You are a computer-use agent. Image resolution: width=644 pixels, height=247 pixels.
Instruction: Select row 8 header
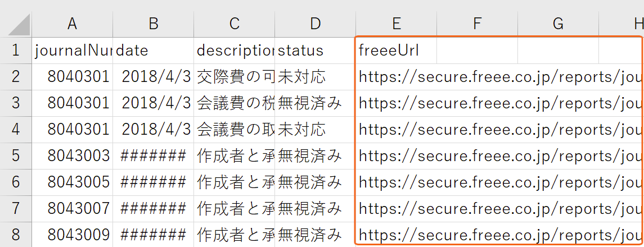(16, 235)
